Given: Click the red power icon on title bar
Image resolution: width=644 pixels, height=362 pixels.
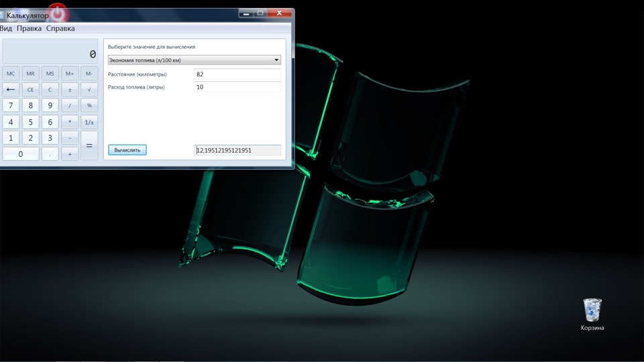Looking at the screenshot, I should (58, 13).
